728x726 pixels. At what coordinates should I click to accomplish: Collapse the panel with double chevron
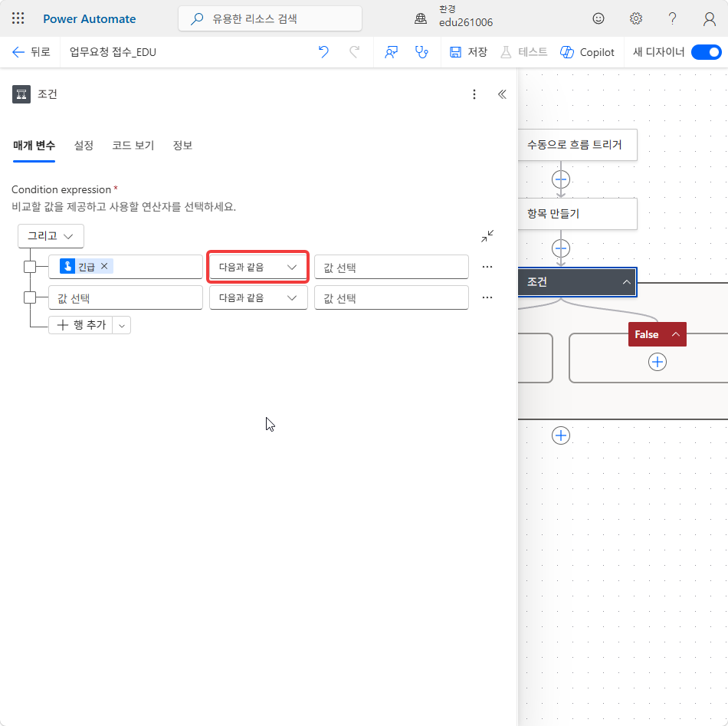click(502, 94)
